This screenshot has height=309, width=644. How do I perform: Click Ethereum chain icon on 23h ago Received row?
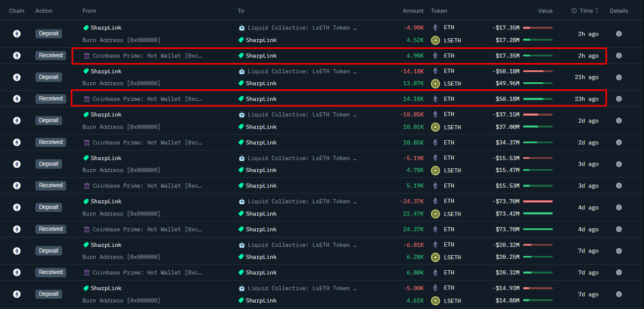pos(17,99)
